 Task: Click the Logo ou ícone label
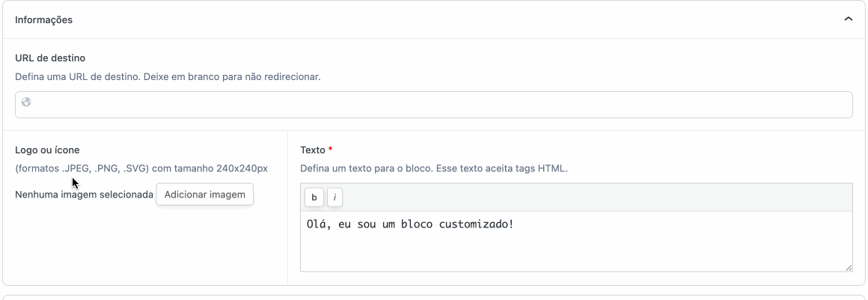[47, 150]
